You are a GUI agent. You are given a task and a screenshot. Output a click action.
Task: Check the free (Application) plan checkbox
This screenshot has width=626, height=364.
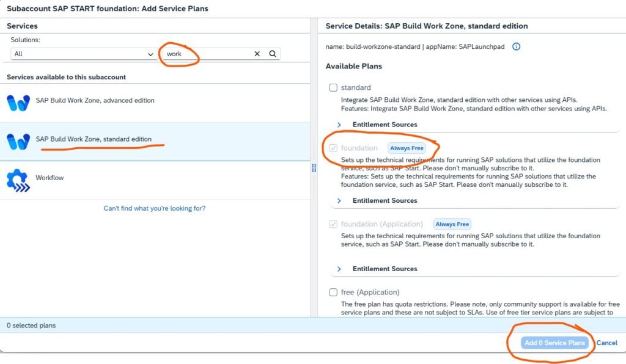point(333,292)
